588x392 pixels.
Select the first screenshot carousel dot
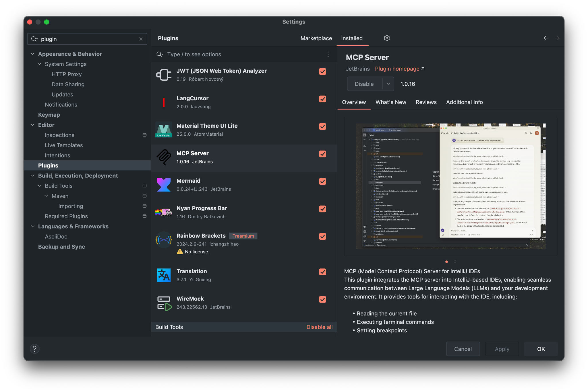coord(446,262)
